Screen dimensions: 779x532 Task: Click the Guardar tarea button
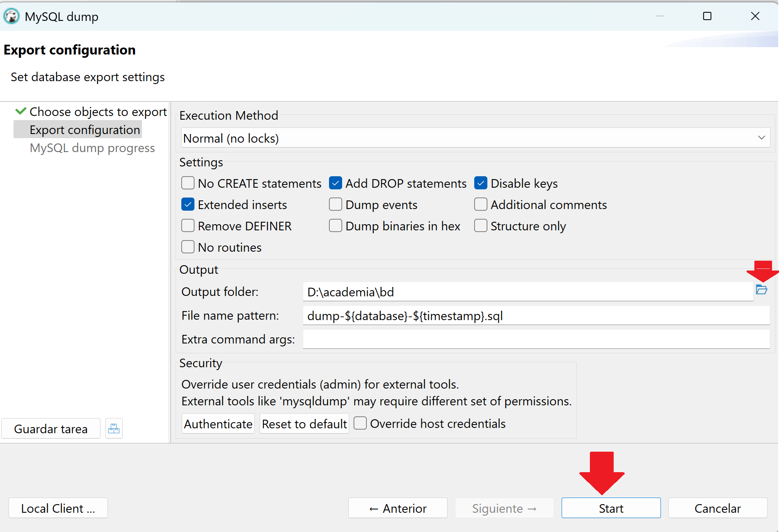pyautogui.click(x=51, y=429)
